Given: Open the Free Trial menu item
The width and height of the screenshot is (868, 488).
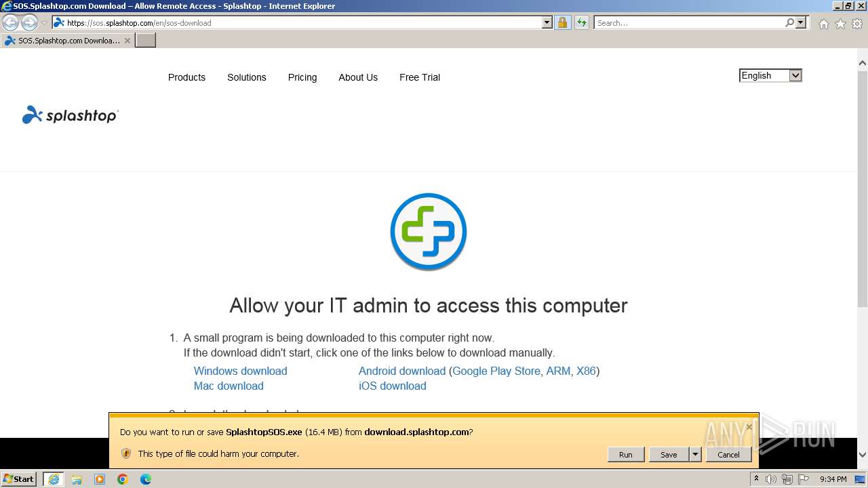Looking at the screenshot, I should [420, 77].
